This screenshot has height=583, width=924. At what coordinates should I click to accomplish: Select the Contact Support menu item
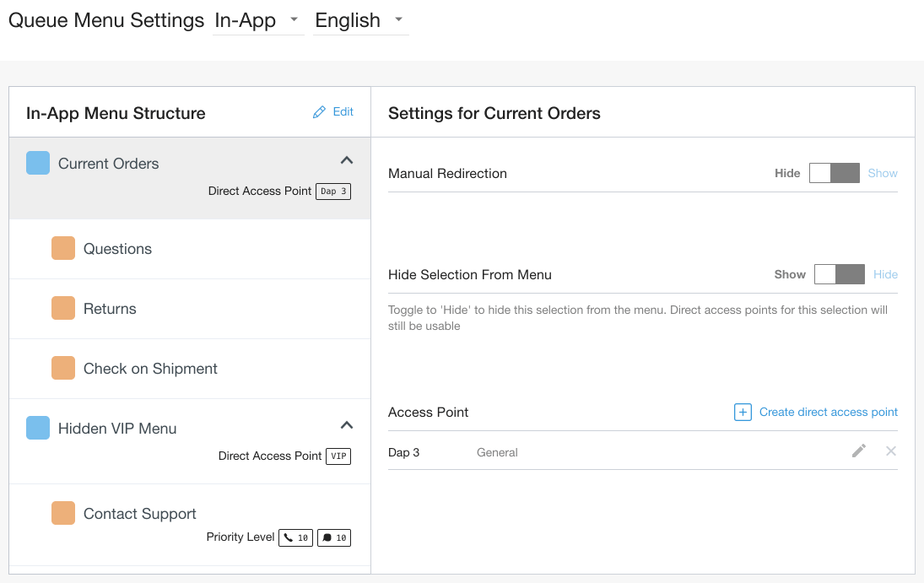click(140, 514)
